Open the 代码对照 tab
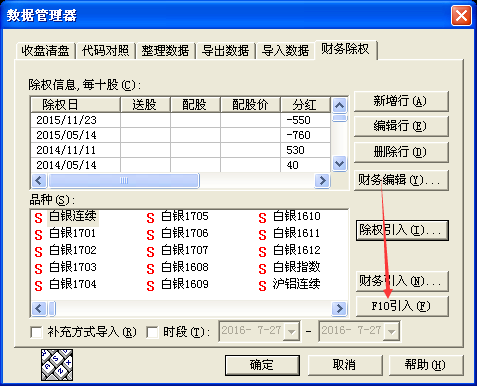Viewport: 477px width, 386px height. click(x=105, y=51)
